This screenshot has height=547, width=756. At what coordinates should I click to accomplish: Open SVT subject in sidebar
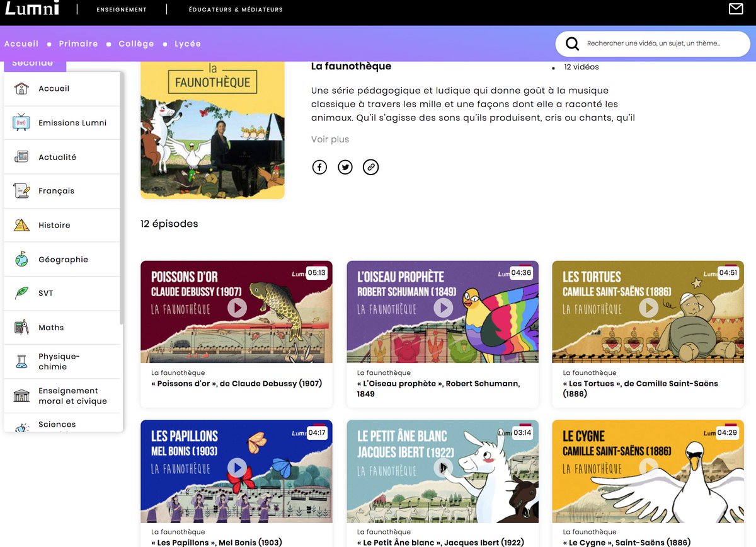click(x=62, y=293)
